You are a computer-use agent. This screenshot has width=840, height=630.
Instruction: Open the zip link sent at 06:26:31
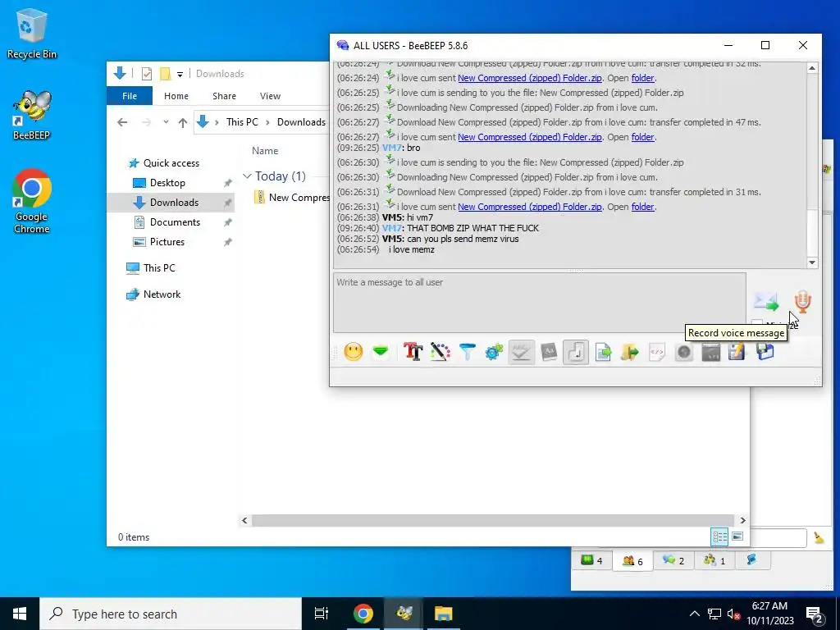pos(529,206)
